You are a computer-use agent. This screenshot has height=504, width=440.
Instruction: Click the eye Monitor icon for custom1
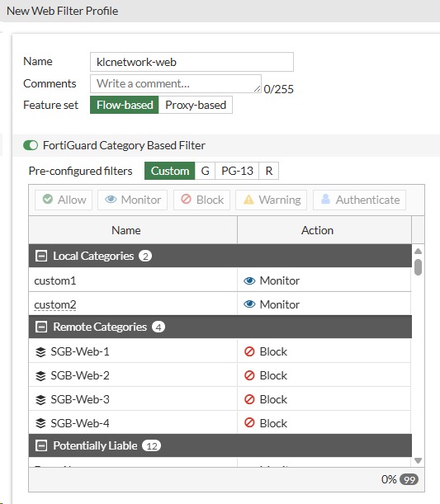click(x=249, y=280)
